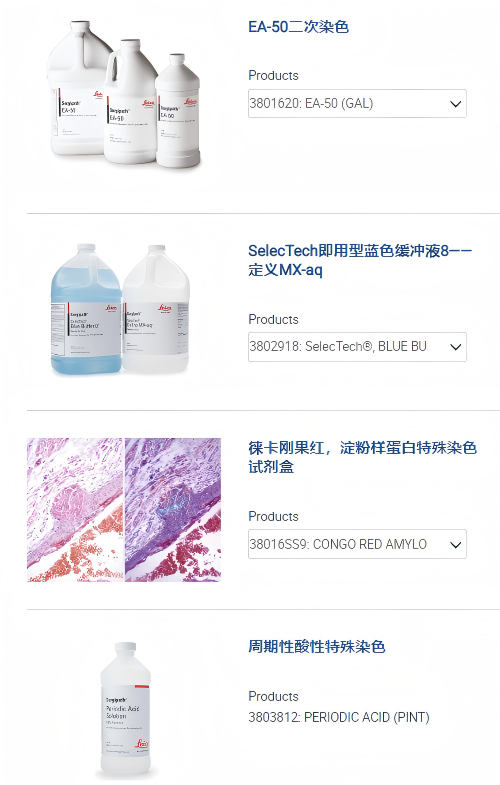Click the chevron arrow on EA-50 dropdown
Viewport: 500px width, 785px height.
pyautogui.click(x=455, y=104)
